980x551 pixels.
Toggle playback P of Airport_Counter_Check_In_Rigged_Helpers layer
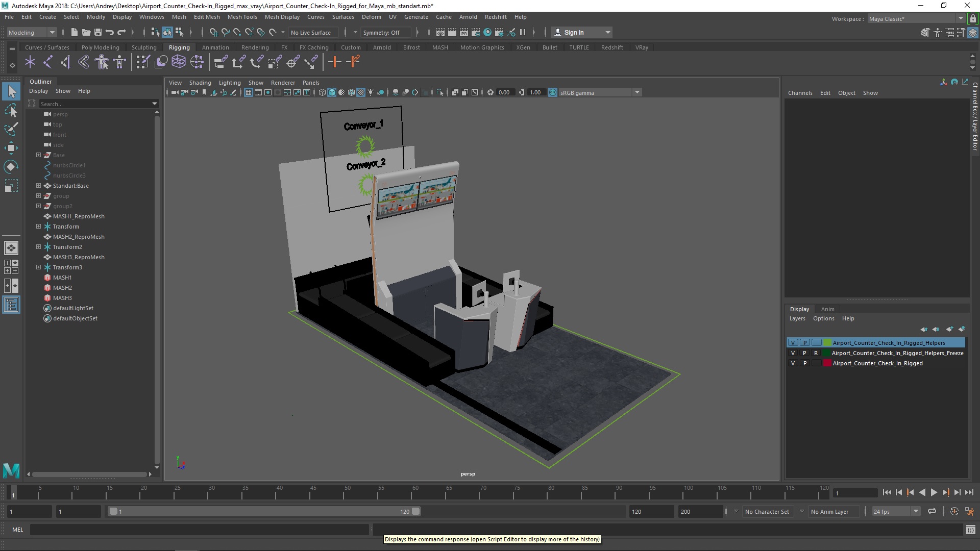click(x=805, y=343)
